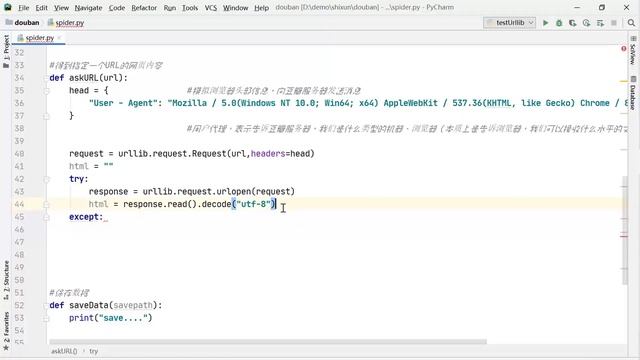Screen dimensions: 640x360
Task: Click the 'html = ""' line
Action: pos(91,167)
